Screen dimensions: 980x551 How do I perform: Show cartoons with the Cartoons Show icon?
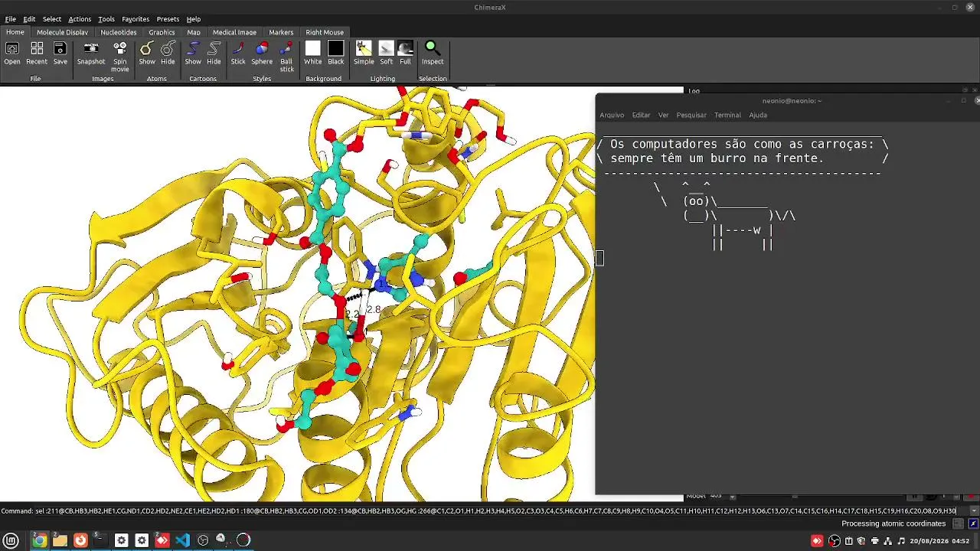(193, 48)
